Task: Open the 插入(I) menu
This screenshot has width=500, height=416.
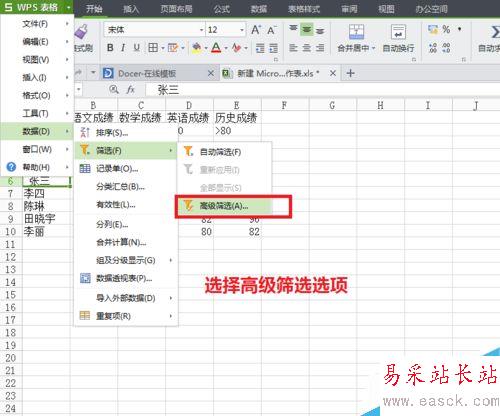Action: [37, 78]
